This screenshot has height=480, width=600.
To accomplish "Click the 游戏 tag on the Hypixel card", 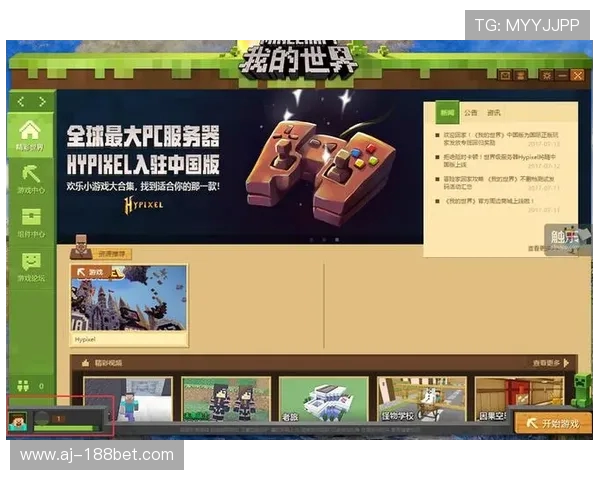I will (x=91, y=272).
